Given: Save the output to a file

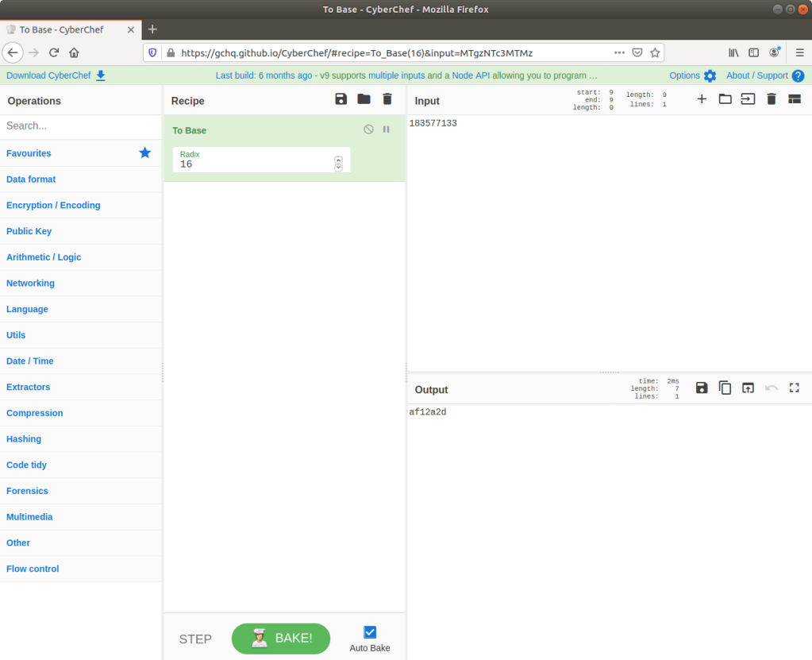Looking at the screenshot, I should coord(702,388).
